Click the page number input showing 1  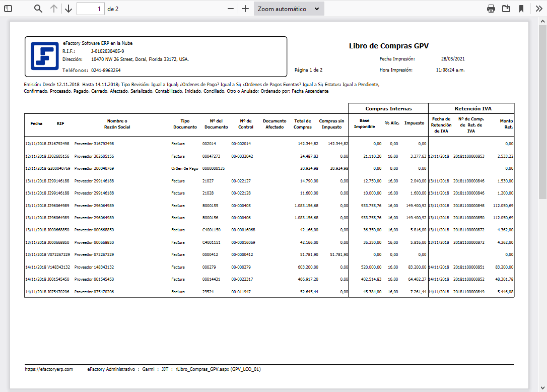[91, 8]
